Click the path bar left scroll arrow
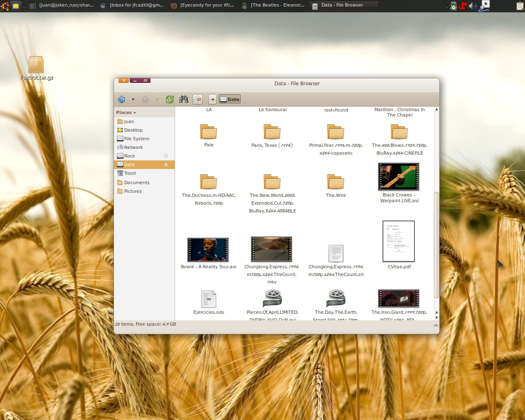Image resolution: width=525 pixels, height=420 pixels. tap(212, 99)
